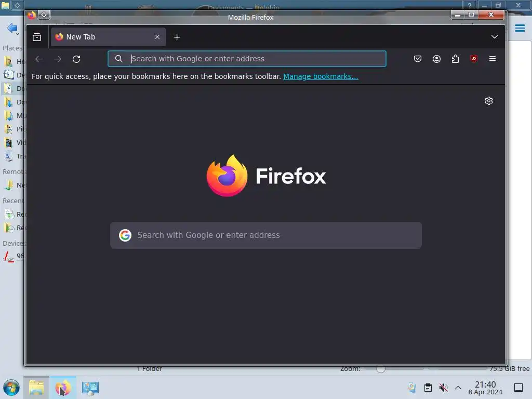Go forward one page in Firefox
The height and width of the screenshot is (399, 532).
58,59
